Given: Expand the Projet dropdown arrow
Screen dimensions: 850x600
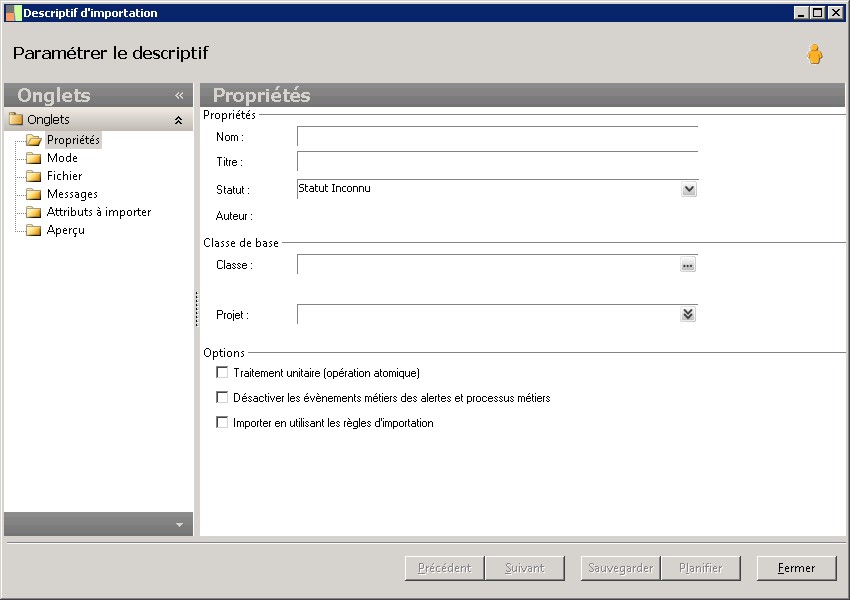Looking at the screenshot, I should click(x=688, y=314).
